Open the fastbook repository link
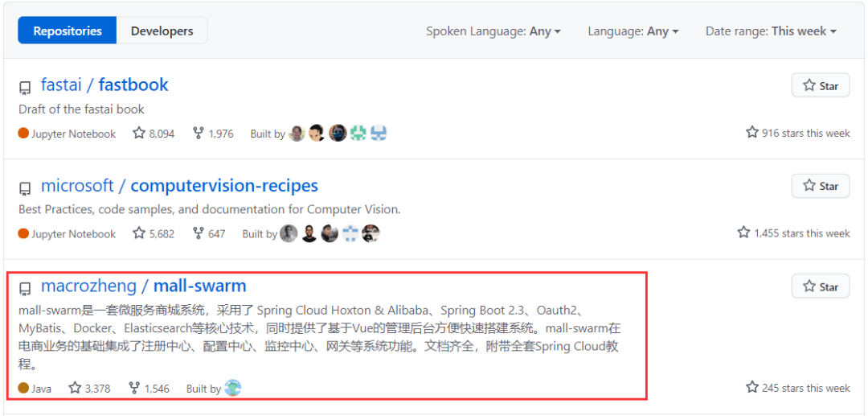This screenshot has height=416, width=868. [x=133, y=84]
